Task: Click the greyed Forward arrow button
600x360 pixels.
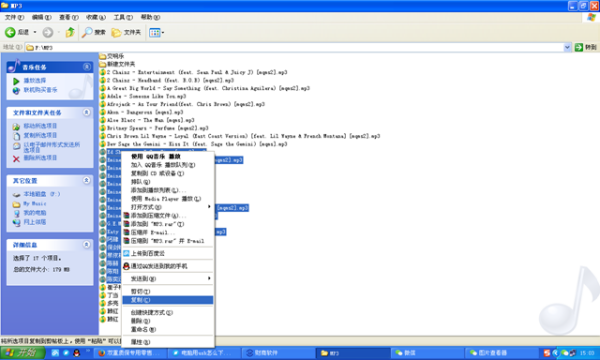Action: [x=48, y=33]
